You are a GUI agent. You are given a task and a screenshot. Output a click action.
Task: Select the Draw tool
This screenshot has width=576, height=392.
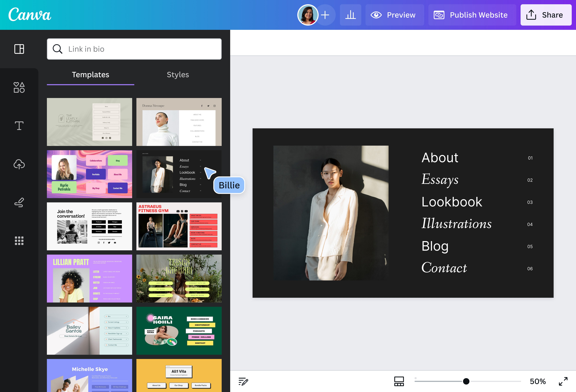(19, 202)
